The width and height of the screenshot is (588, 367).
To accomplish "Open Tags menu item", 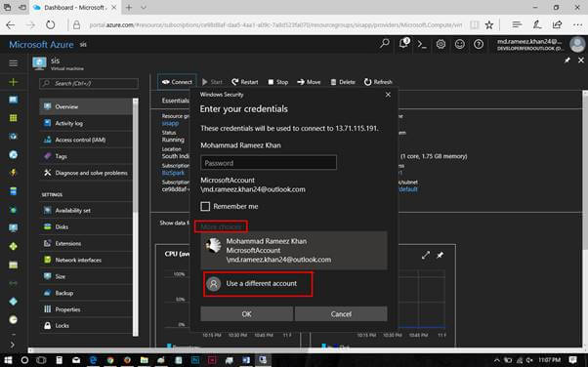I will pyautogui.click(x=86, y=156).
